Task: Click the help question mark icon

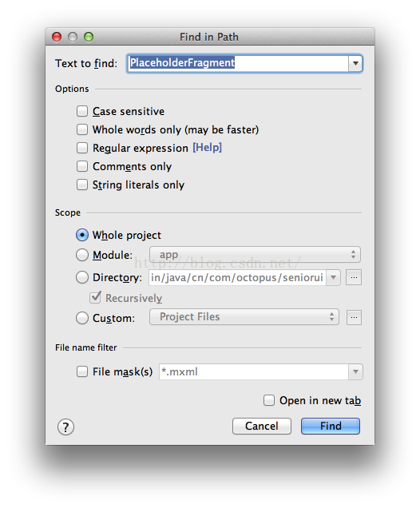Action: (65, 427)
